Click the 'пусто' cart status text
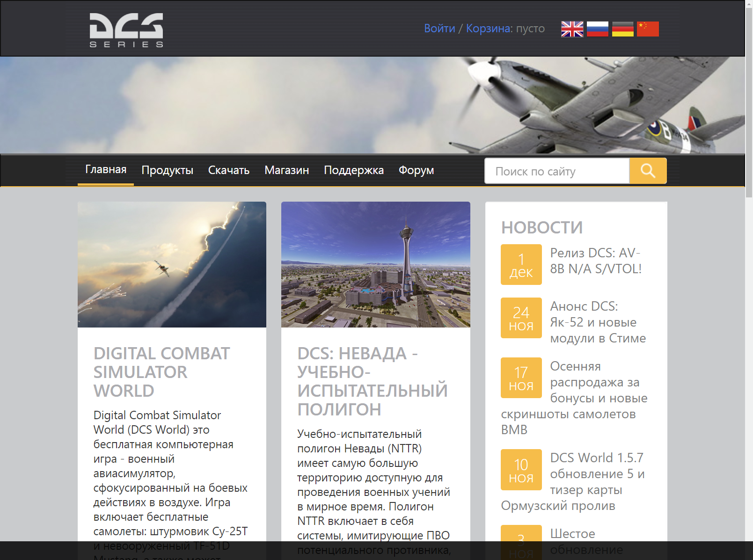Viewport: 753px width, 560px height. pos(530,29)
